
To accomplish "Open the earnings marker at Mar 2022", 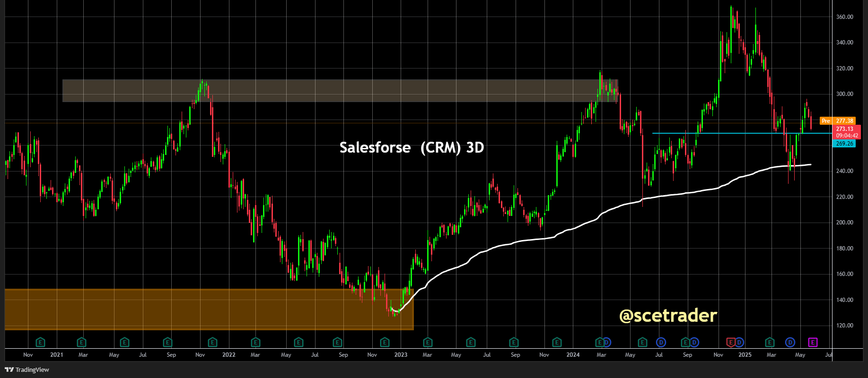I will [255, 342].
